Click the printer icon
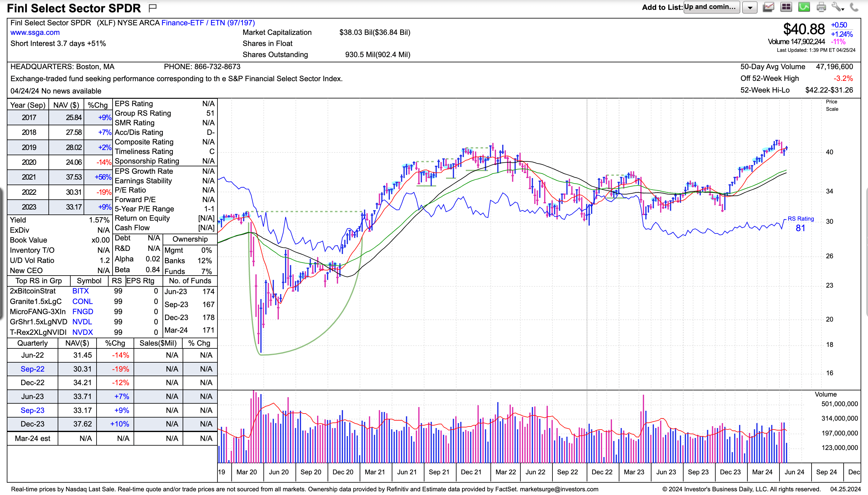Screen dimensions: 868x495 click(x=821, y=7)
